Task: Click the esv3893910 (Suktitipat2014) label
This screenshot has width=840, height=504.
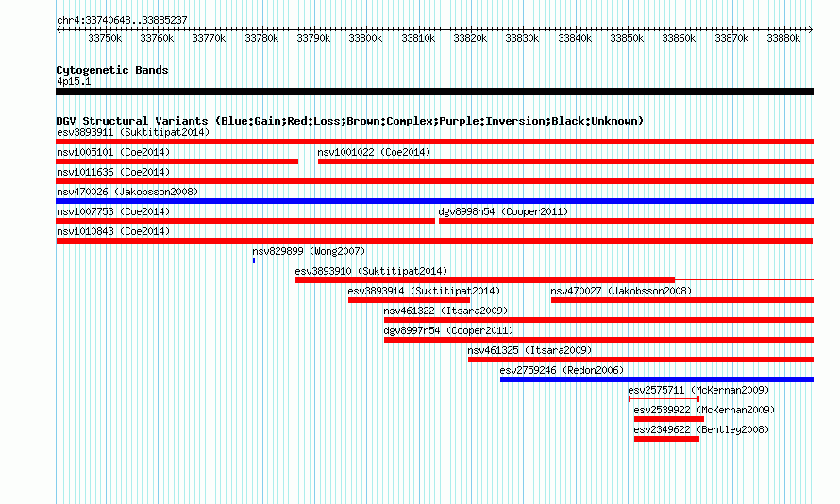Action: tap(371, 271)
